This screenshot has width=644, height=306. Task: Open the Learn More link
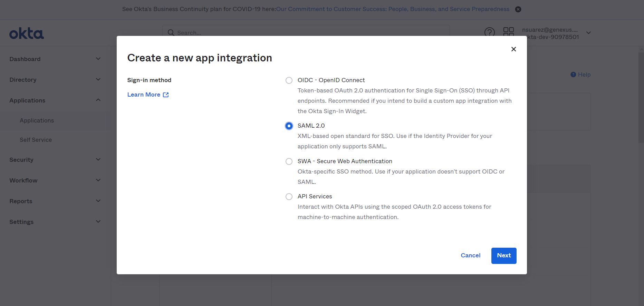click(x=144, y=95)
